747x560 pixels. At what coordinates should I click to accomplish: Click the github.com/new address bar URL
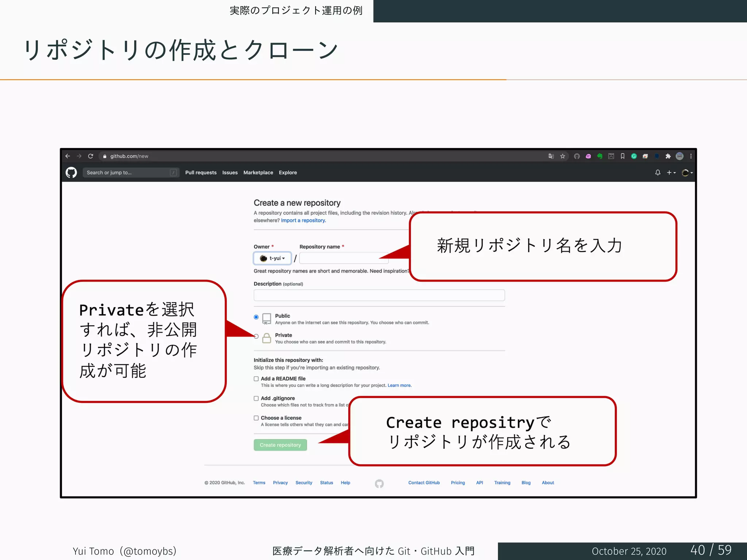[129, 156]
